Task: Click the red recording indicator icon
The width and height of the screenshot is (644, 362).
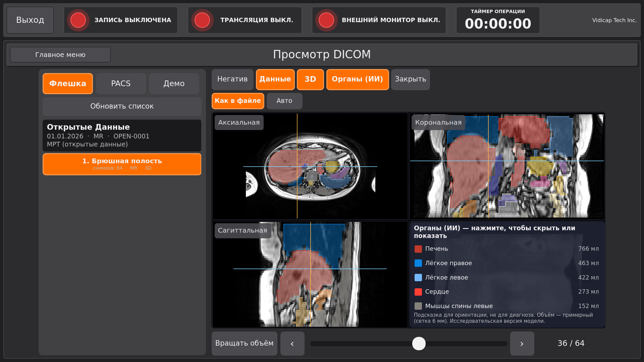Action: [x=78, y=20]
